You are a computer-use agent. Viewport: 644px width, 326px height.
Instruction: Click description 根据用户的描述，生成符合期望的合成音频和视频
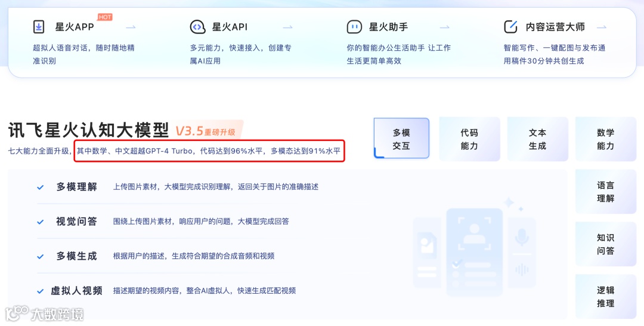coord(194,256)
